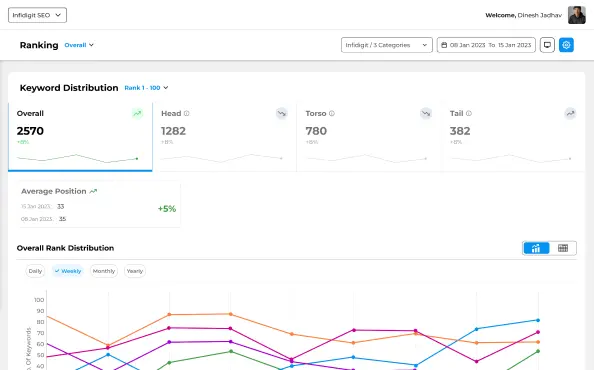Click the 780 torso keyword count

pos(316,131)
